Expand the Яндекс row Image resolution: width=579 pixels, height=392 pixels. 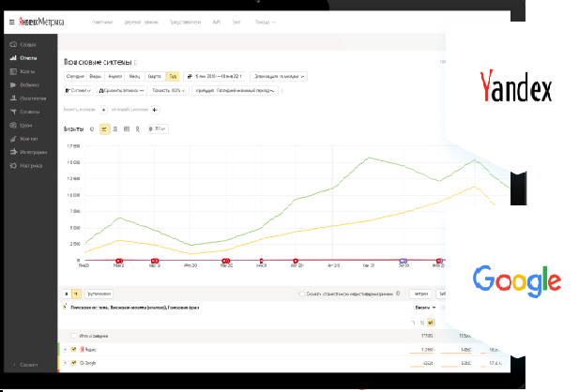[65, 349]
